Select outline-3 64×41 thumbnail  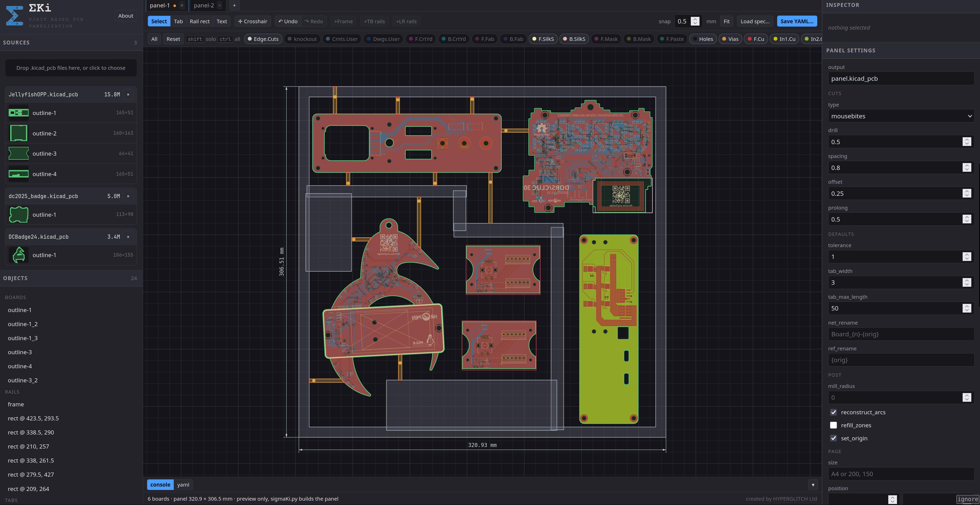pyautogui.click(x=18, y=153)
